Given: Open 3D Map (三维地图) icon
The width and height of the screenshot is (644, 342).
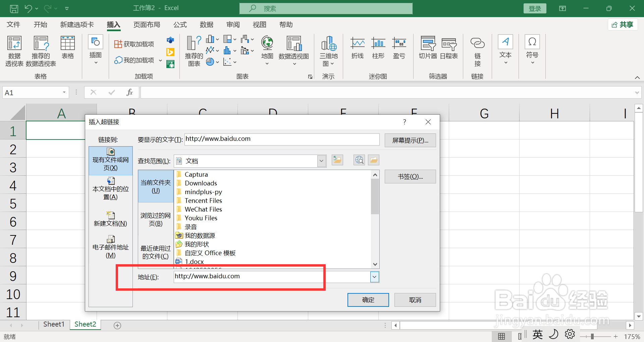Looking at the screenshot, I should [329, 51].
